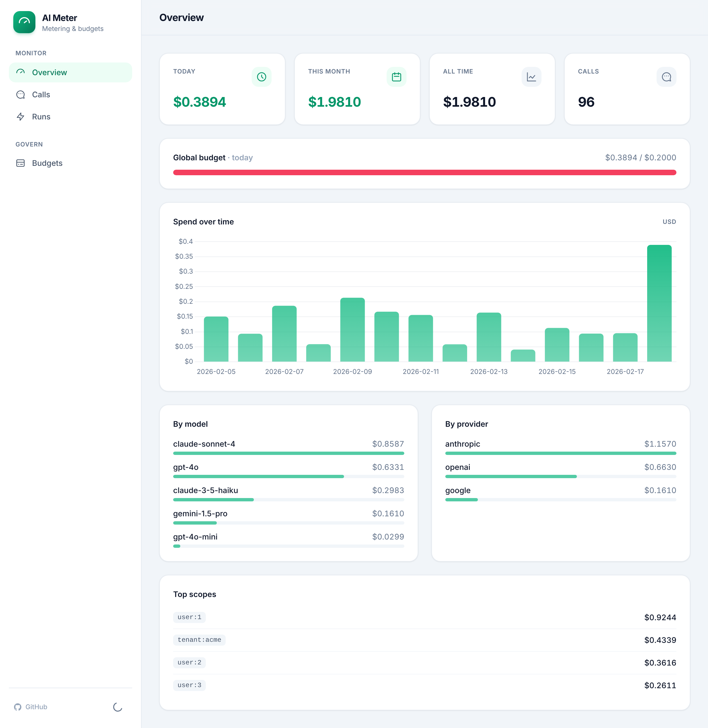Image resolution: width=708 pixels, height=728 pixels.
Task: Click the anthropic provider label
Action: [463, 444]
